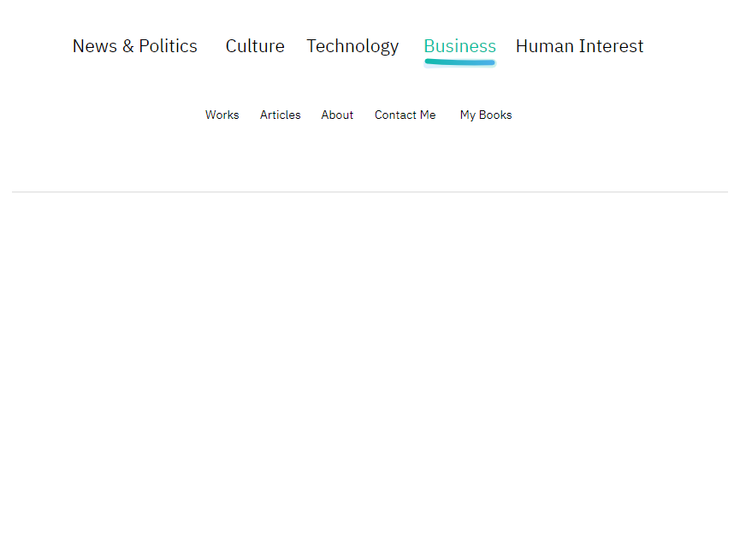Select the word Interest in header menu
The image size is (740, 560).
click(611, 46)
